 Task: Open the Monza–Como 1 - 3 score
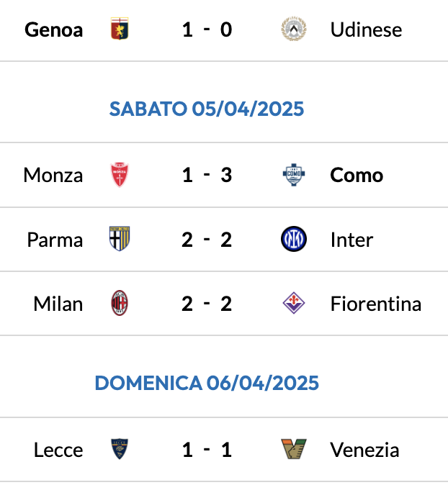[207, 175]
